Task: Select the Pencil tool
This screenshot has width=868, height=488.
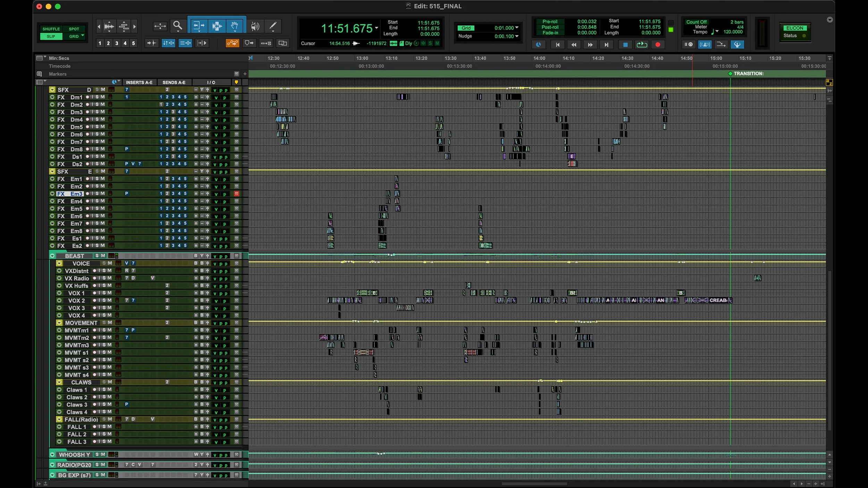Action: click(x=273, y=26)
